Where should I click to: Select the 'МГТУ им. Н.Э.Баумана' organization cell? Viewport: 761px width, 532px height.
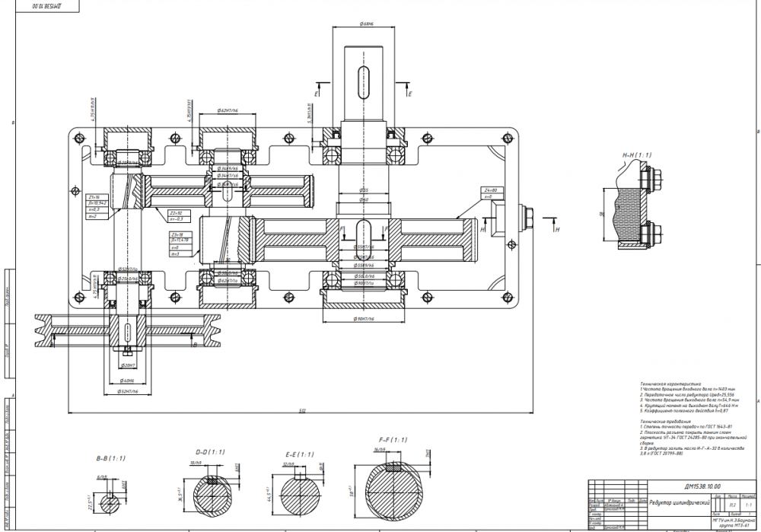point(734,520)
